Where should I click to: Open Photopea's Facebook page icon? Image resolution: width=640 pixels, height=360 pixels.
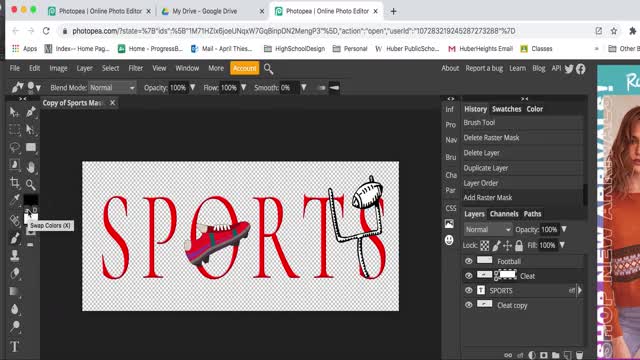click(x=580, y=69)
